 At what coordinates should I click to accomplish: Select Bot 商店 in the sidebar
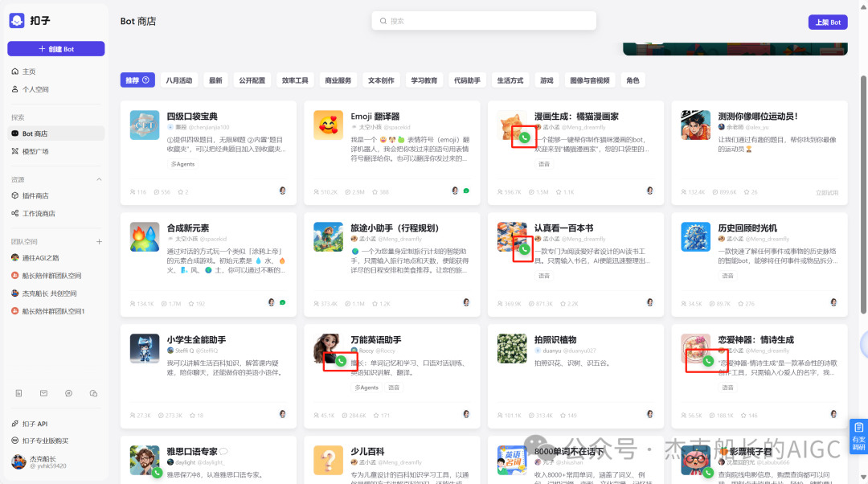point(55,133)
